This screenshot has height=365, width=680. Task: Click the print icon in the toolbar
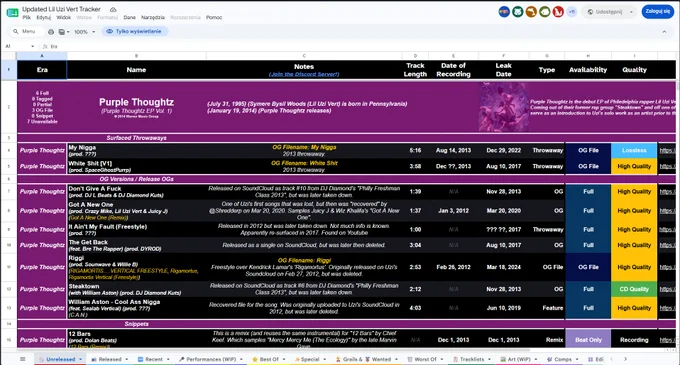click(51, 32)
